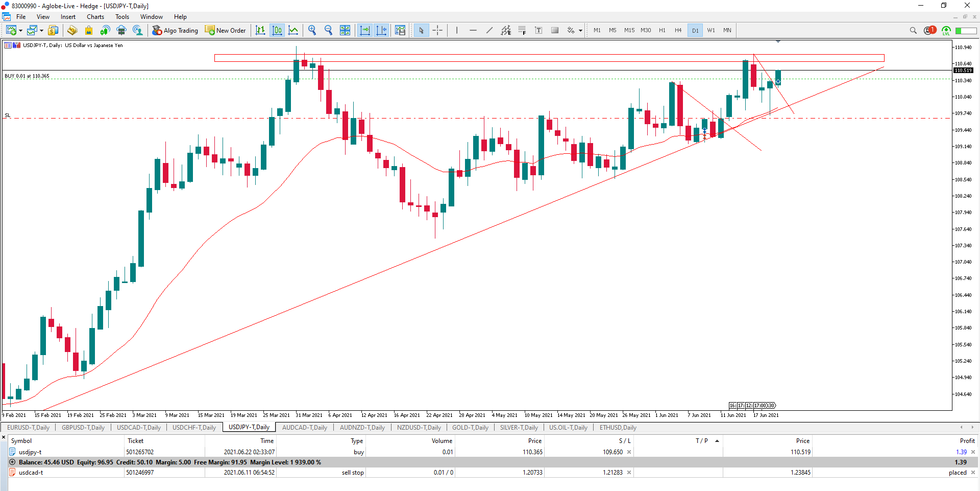Switch chart to line chart mode

click(293, 31)
